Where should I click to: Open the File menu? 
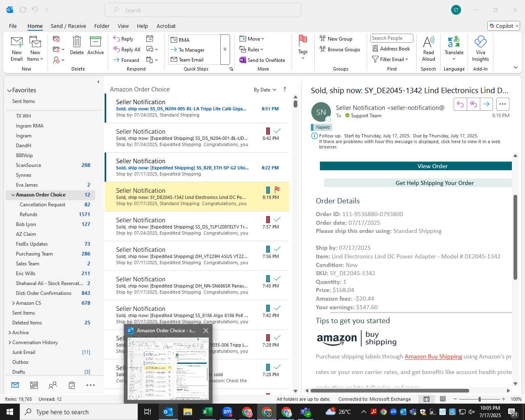coord(13,26)
